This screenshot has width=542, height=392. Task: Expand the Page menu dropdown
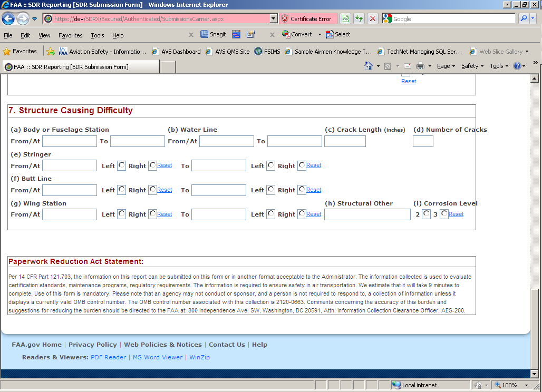(x=446, y=66)
